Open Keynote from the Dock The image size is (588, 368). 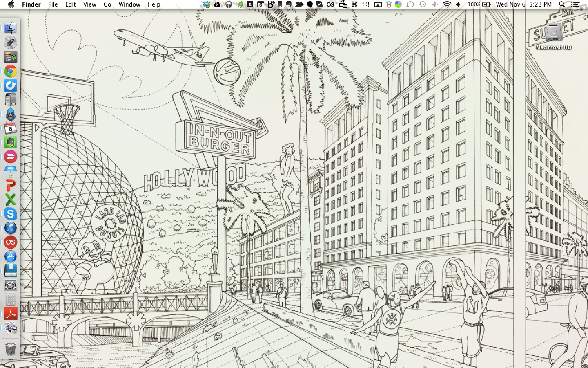point(11,171)
